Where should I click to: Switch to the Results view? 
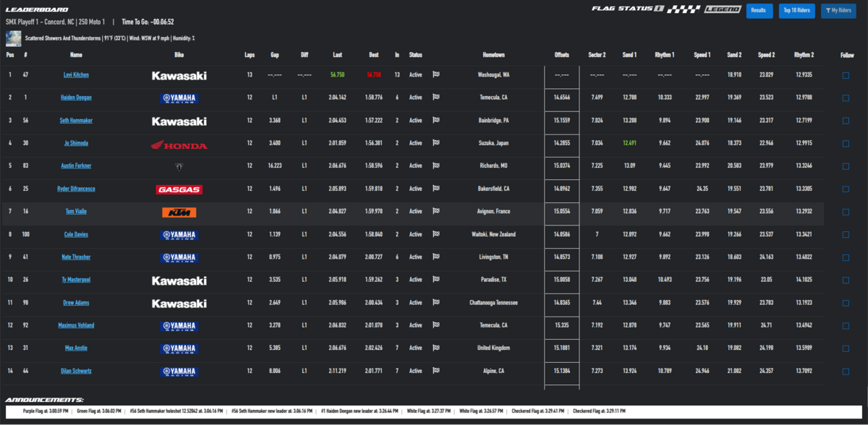click(759, 11)
